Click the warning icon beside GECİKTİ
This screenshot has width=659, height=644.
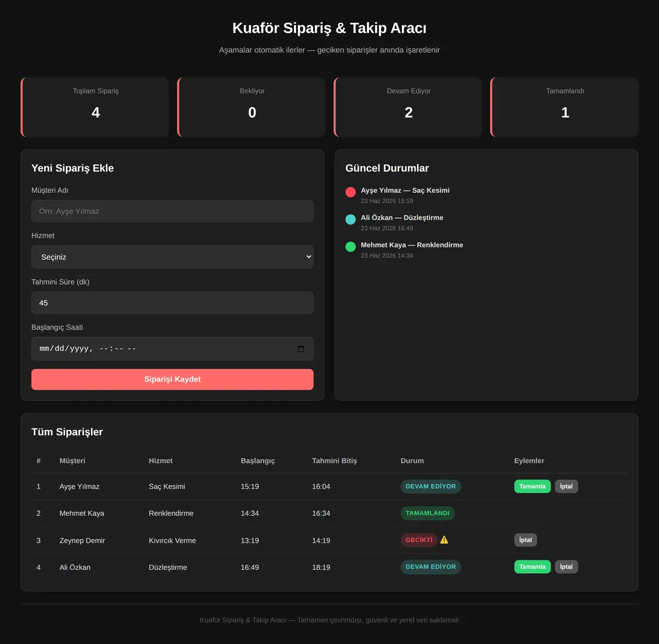tap(444, 540)
